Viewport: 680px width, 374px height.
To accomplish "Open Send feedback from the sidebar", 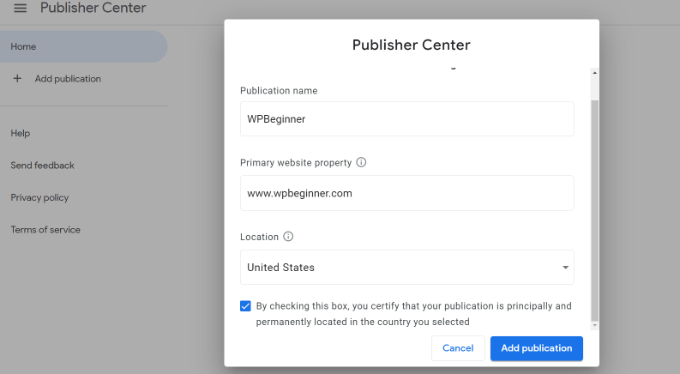I will (x=42, y=165).
